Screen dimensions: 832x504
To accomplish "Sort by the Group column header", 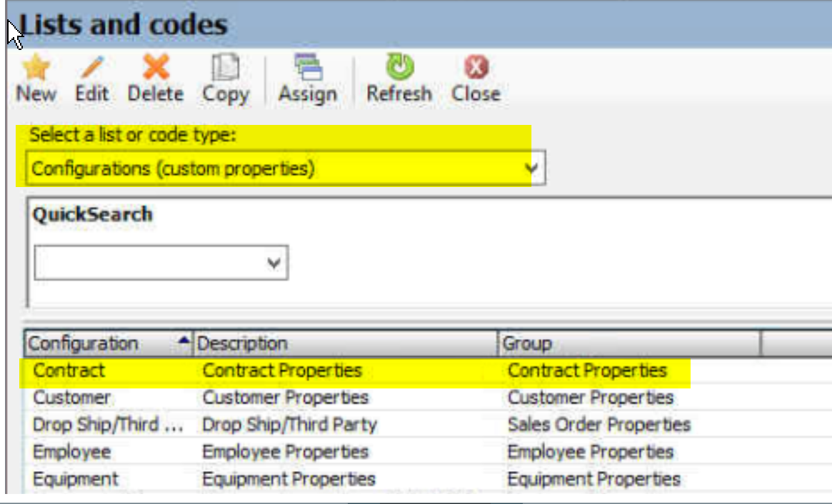I will coord(629,343).
